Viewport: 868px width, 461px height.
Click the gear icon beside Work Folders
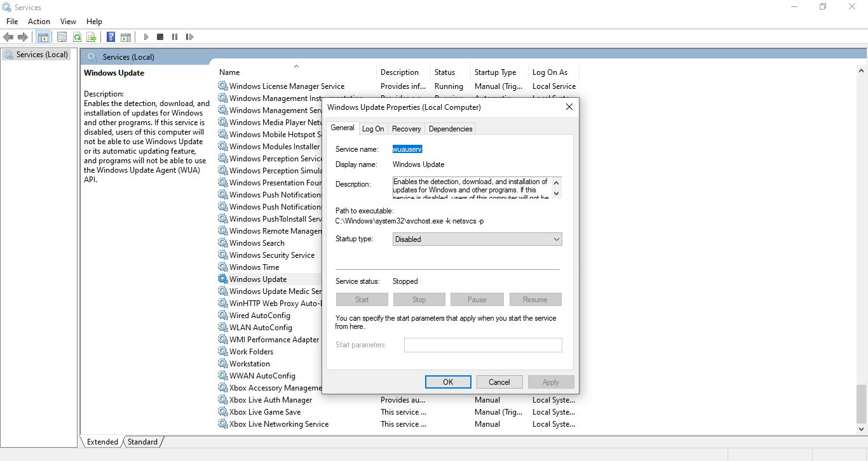tap(223, 351)
